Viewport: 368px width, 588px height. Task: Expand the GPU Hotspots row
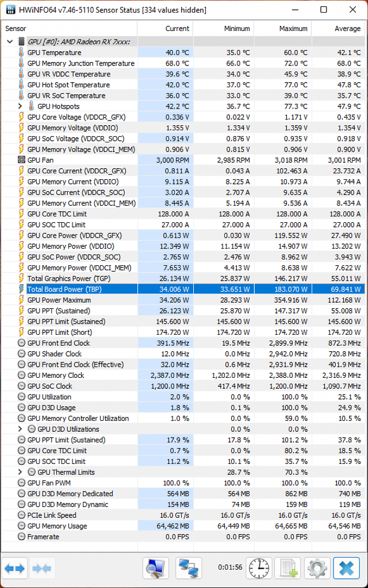click(x=20, y=106)
